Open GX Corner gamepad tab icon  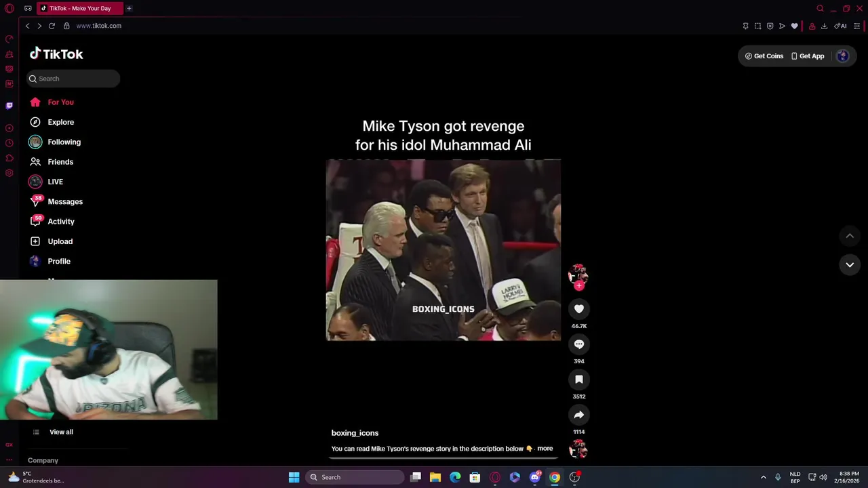tap(28, 8)
